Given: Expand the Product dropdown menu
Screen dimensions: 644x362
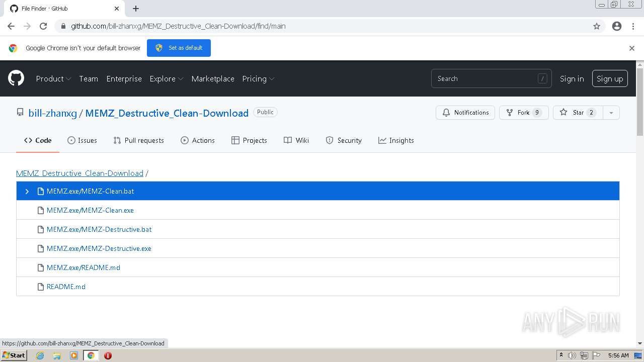Looking at the screenshot, I should pos(53,78).
